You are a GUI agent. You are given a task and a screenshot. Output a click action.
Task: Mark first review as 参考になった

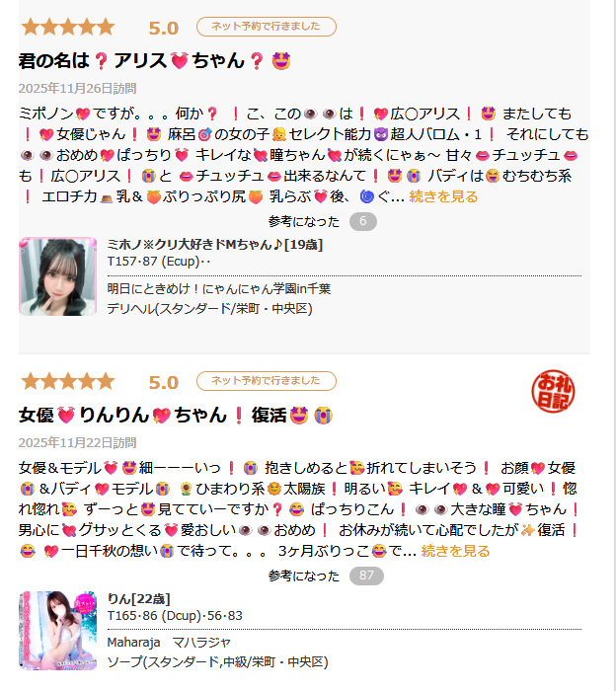coord(304,222)
